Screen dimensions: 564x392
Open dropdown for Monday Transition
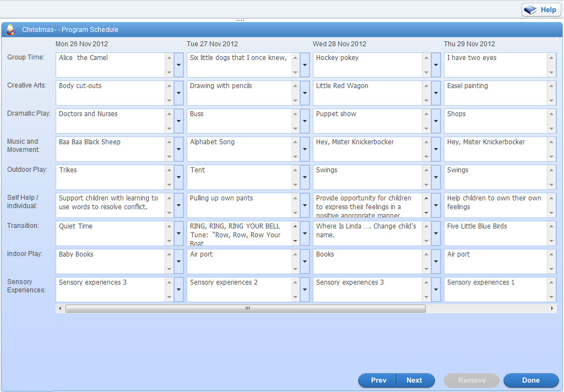(179, 233)
